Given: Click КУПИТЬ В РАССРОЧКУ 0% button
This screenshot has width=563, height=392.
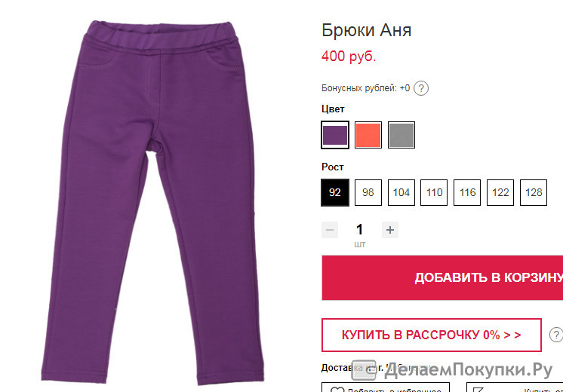Looking at the screenshot, I should (431, 335).
